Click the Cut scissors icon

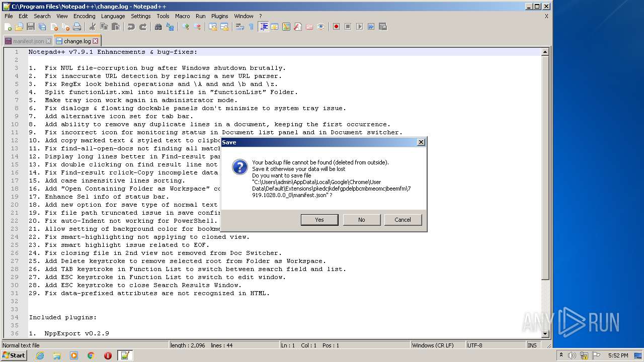pyautogui.click(x=92, y=27)
